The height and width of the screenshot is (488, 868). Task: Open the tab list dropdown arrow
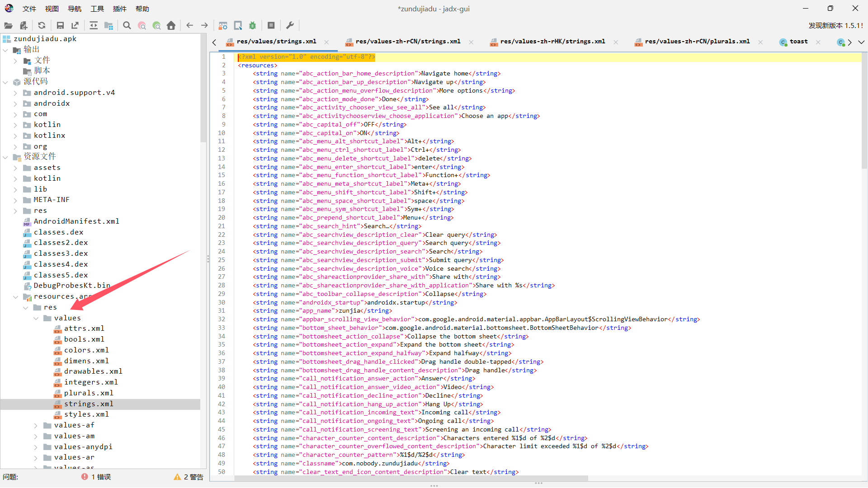(x=861, y=42)
